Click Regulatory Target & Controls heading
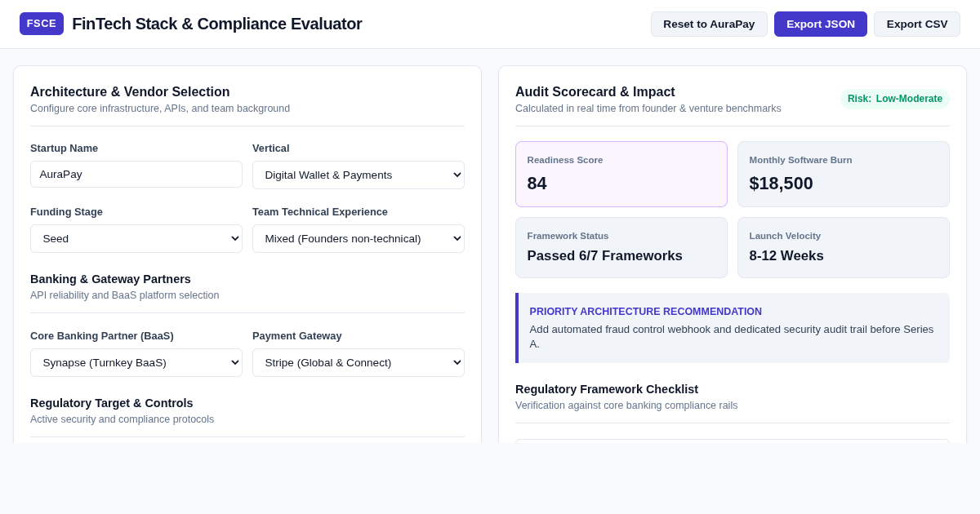Screen dimensions: 980x514 click(x=112, y=403)
